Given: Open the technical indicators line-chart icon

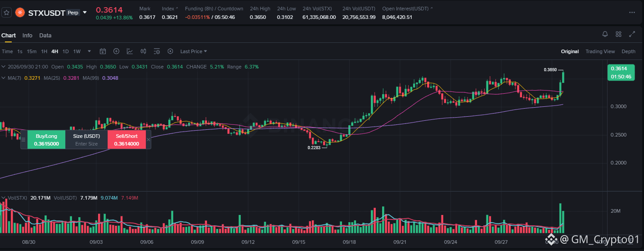Looking at the screenshot, I should point(130,51).
